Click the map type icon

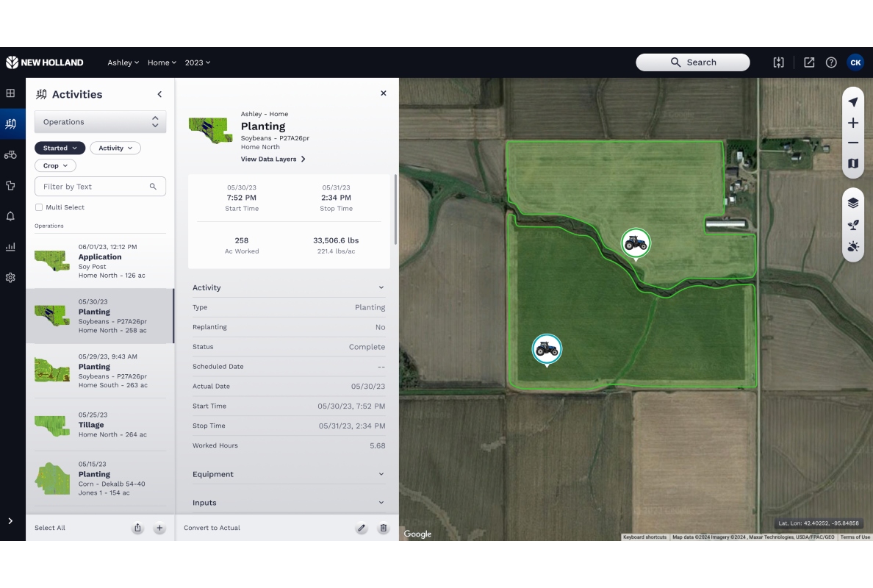[853, 164]
